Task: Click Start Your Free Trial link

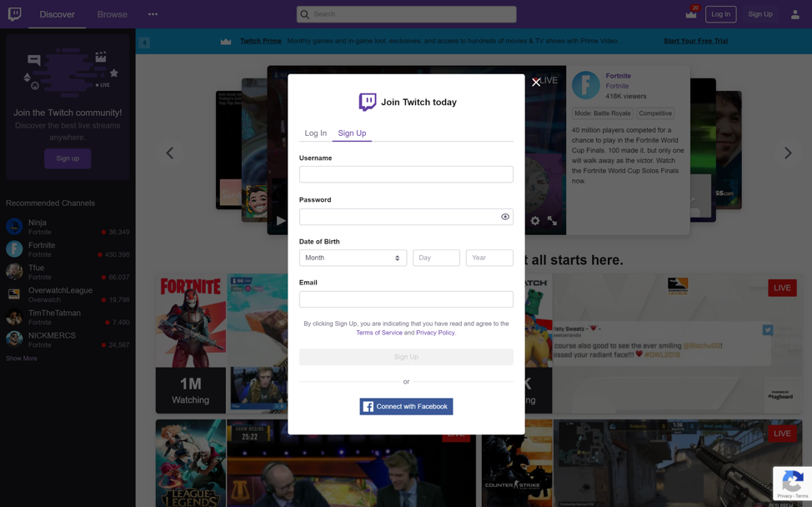Action: click(695, 41)
